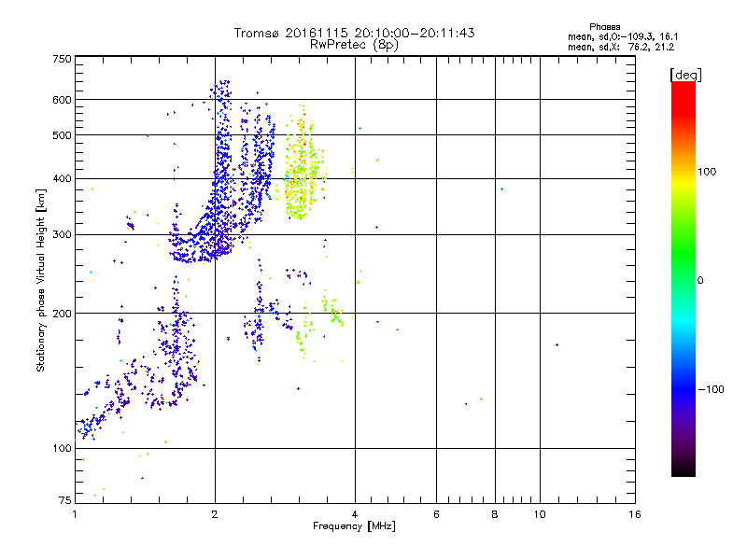Click the 'mean, sd,X: 76.2, 21.2' statistic
Screen dimensions: 747x560
pos(621,47)
